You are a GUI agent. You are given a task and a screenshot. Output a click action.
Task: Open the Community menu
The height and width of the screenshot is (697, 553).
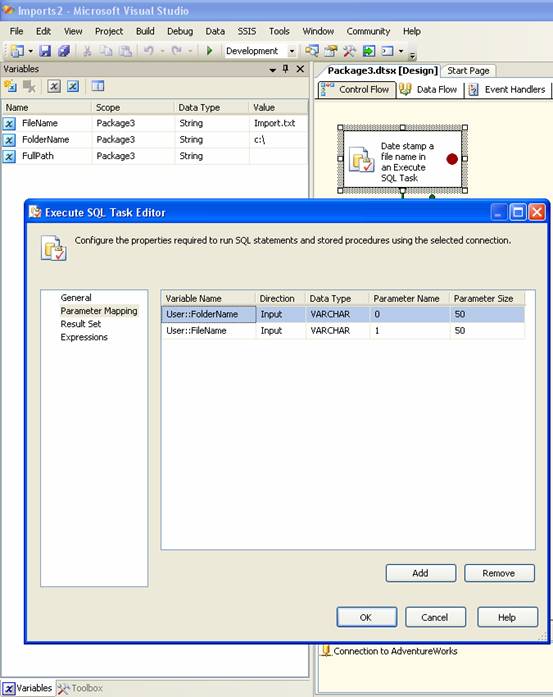369,31
